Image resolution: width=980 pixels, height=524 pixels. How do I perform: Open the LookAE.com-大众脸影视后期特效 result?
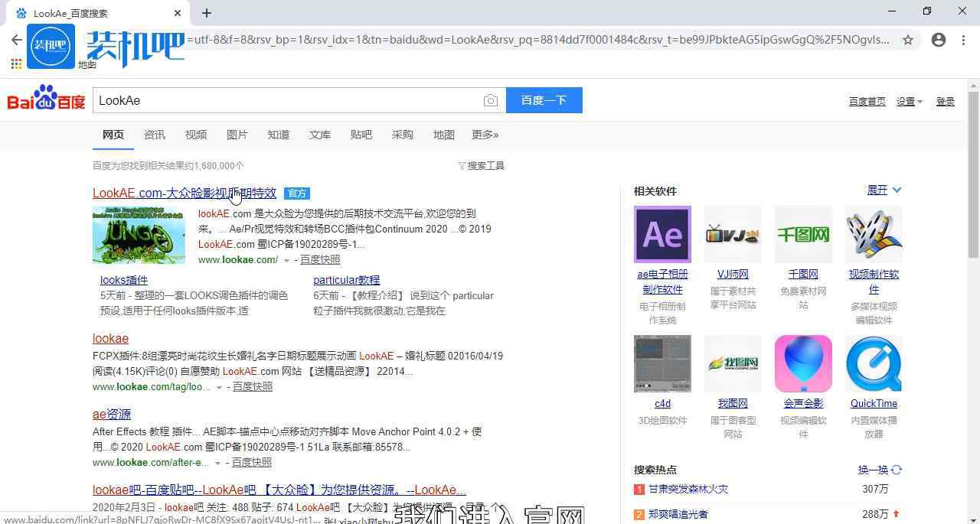(x=185, y=193)
